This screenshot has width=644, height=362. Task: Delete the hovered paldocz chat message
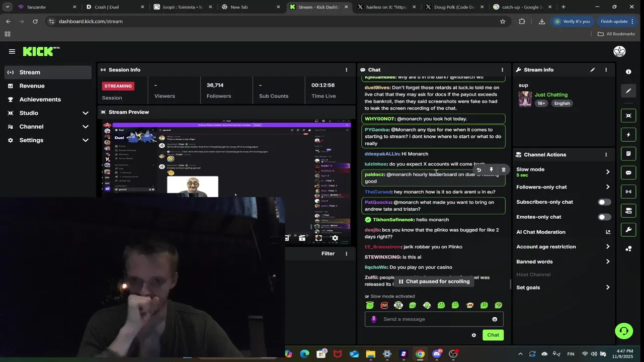pyautogui.click(x=504, y=170)
